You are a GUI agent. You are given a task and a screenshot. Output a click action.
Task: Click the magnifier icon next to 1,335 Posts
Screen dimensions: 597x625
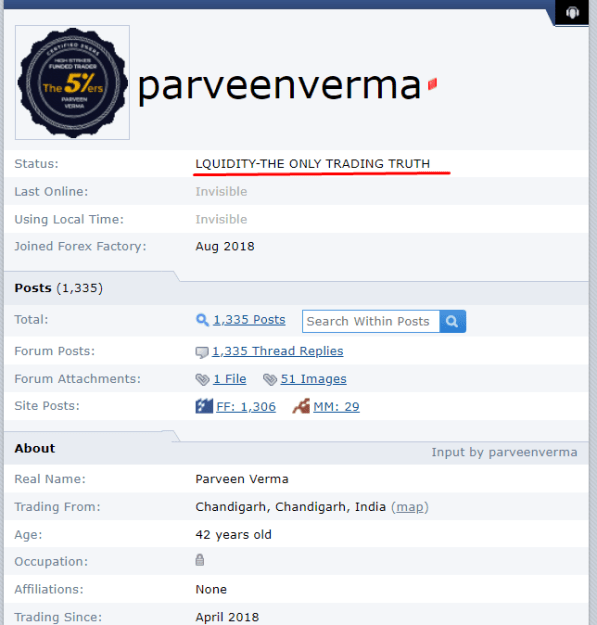pos(202,320)
